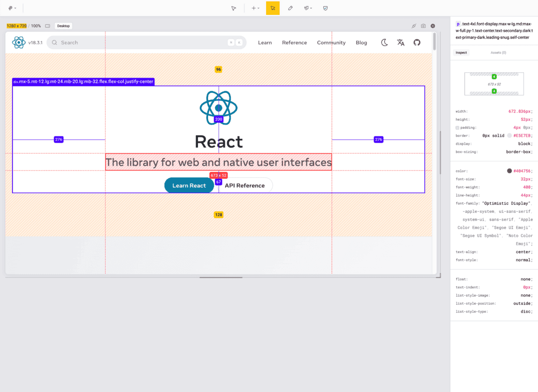
Task: Open the Community nav item
Action: 331,43
